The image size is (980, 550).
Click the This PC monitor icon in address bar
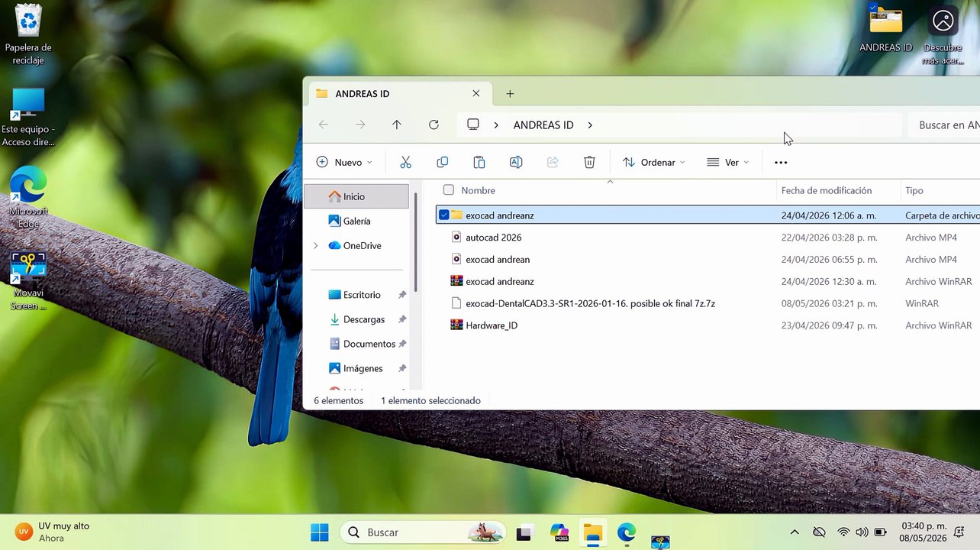[473, 125]
